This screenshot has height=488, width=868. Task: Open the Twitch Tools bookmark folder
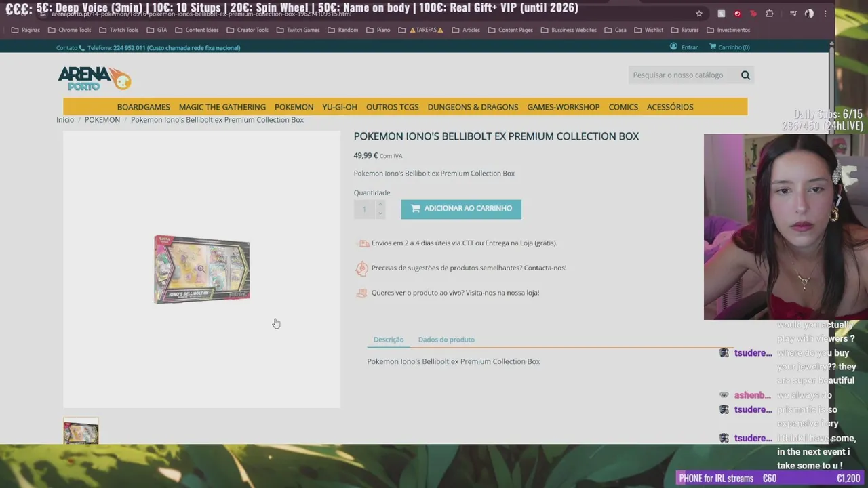pos(119,30)
